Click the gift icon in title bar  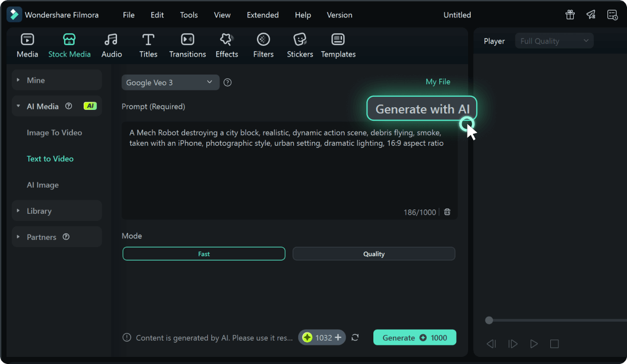[570, 15]
